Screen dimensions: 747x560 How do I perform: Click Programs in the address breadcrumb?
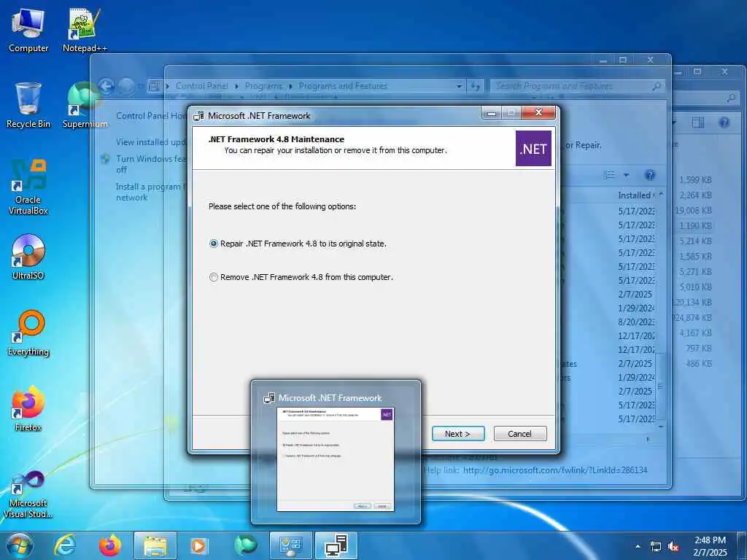coord(263,86)
